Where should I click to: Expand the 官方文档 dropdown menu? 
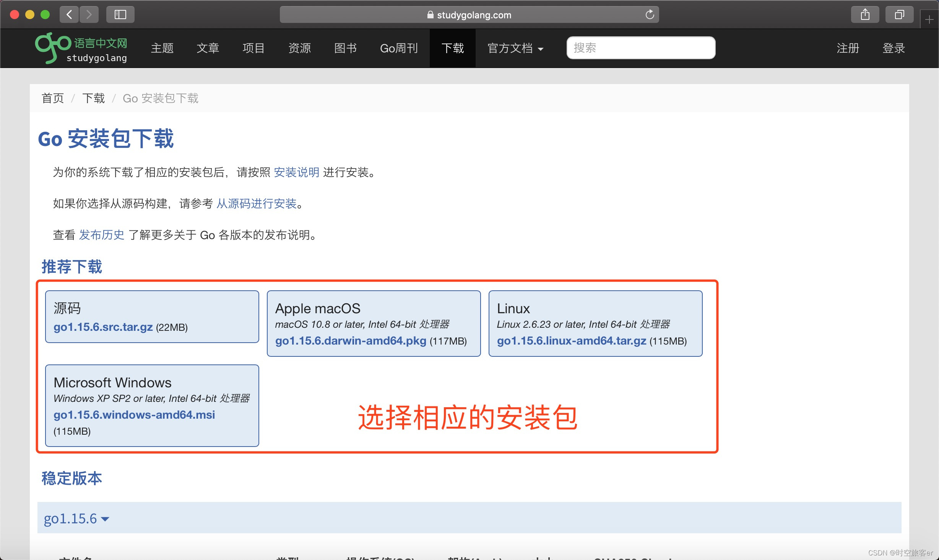515,48
